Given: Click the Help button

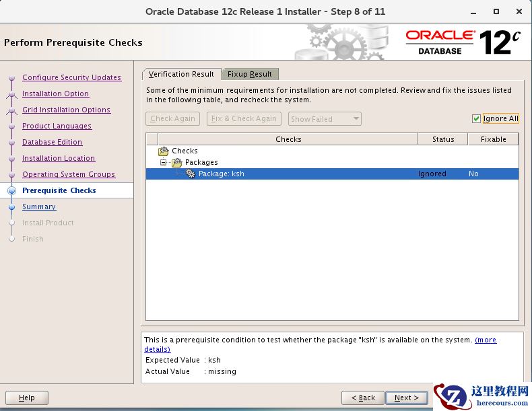Looking at the screenshot, I should coord(27,398).
